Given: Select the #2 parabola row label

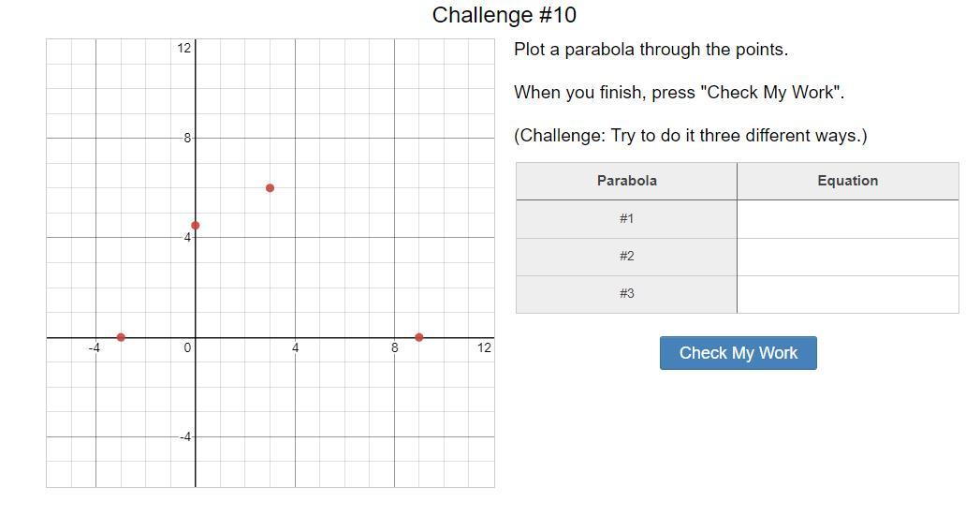Looking at the screenshot, I should 626,257.
